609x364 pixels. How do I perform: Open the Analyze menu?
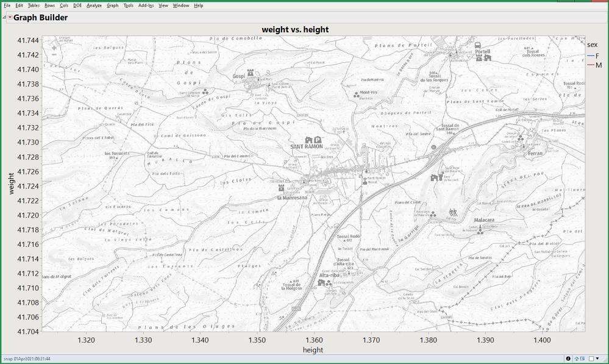[94, 5]
